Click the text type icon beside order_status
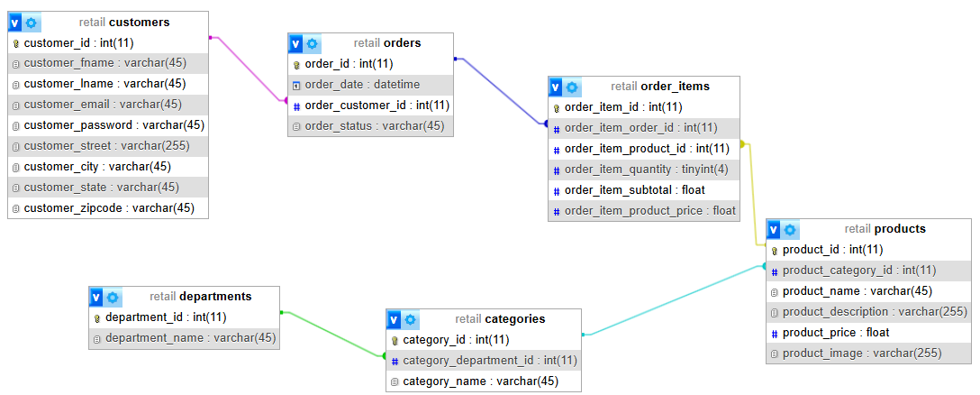980x395 pixels. pos(297,126)
